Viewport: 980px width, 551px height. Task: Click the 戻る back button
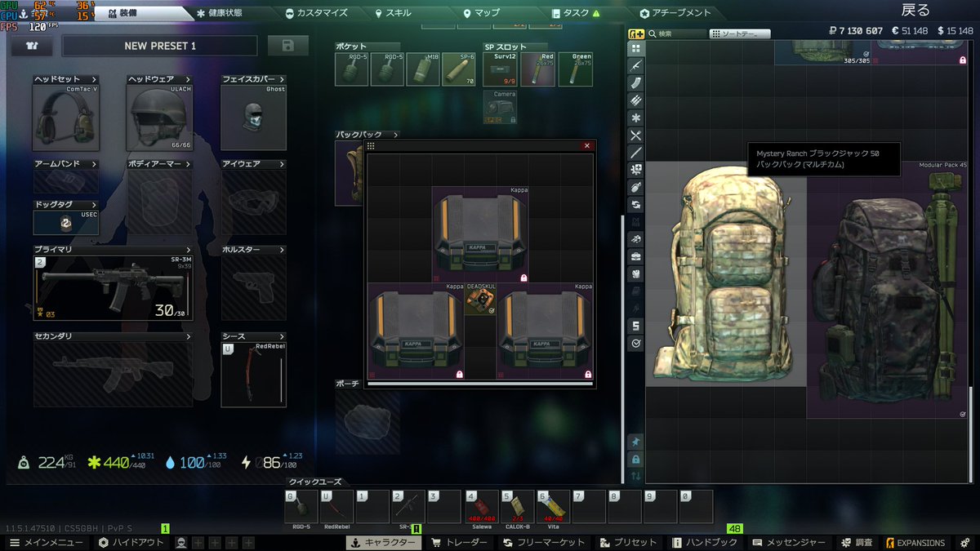pos(915,11)
